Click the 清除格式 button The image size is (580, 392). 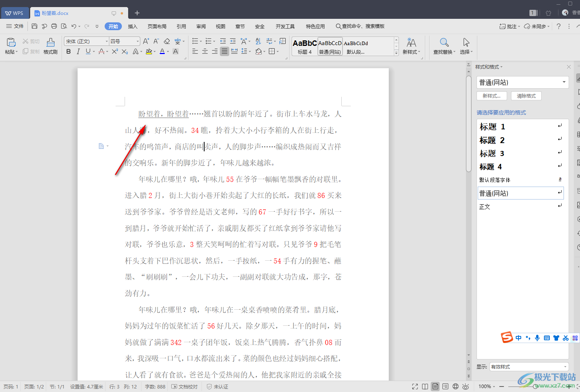coord(526,96)
